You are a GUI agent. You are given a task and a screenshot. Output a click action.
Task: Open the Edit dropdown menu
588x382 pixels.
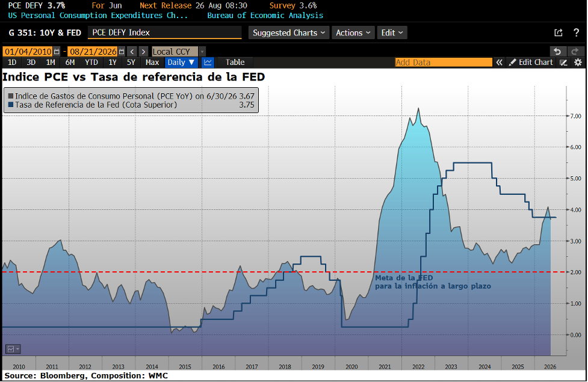392,32
